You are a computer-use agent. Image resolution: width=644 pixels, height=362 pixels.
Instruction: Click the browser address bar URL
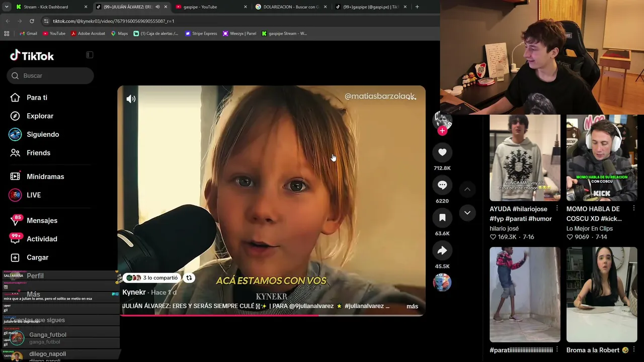[114, 21]
